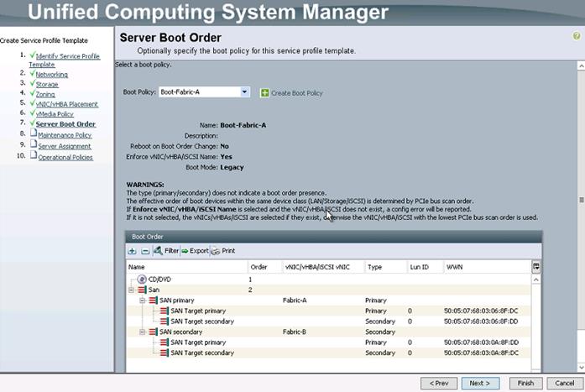585x392 pixels.
Task: Sort by the WWN column header
Action: point(488,267)
